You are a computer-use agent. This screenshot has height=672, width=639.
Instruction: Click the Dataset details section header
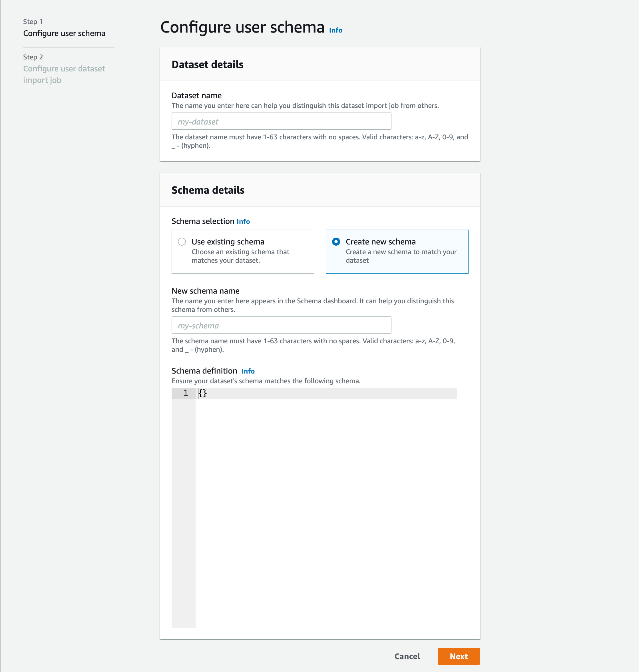tap(208, 65)
